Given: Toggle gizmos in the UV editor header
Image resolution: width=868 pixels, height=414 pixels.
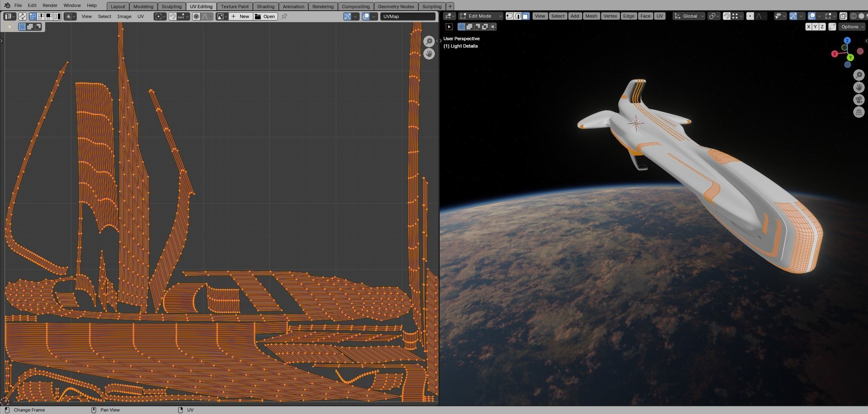Looking at the screenshot, I should click(x=347, y=16).
